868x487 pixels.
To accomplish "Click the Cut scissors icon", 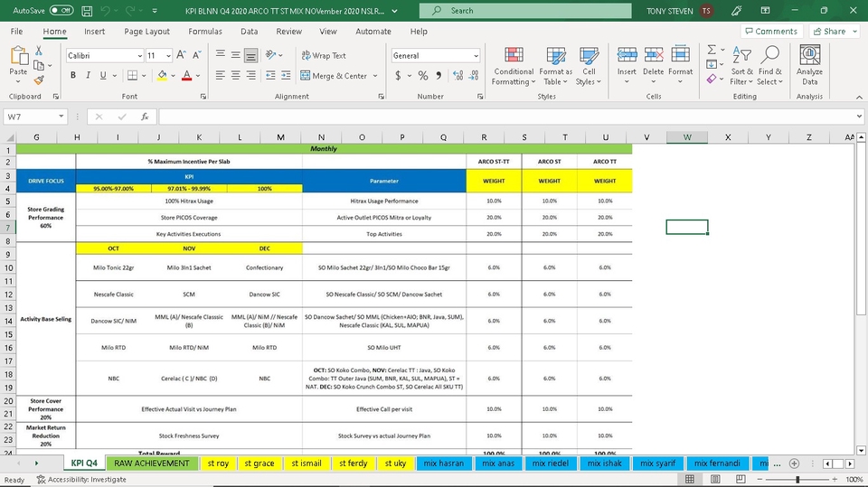I will [x=39, y=51].
